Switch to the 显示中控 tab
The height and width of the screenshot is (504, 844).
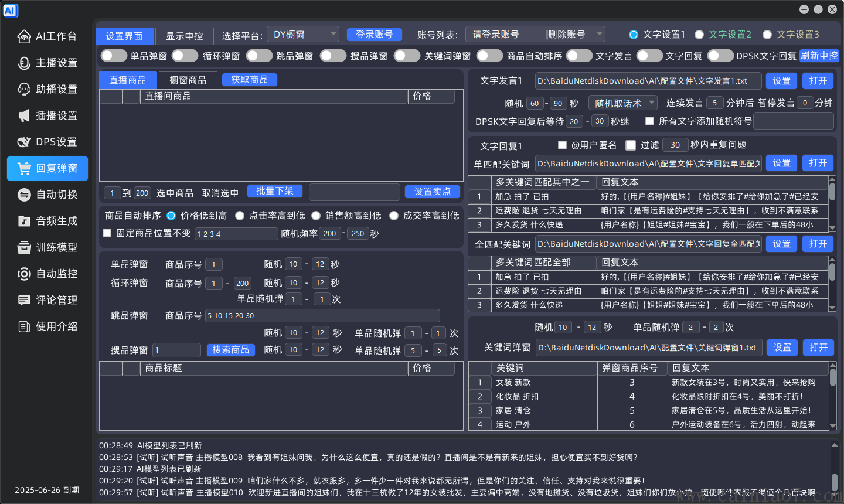point(184,35)
